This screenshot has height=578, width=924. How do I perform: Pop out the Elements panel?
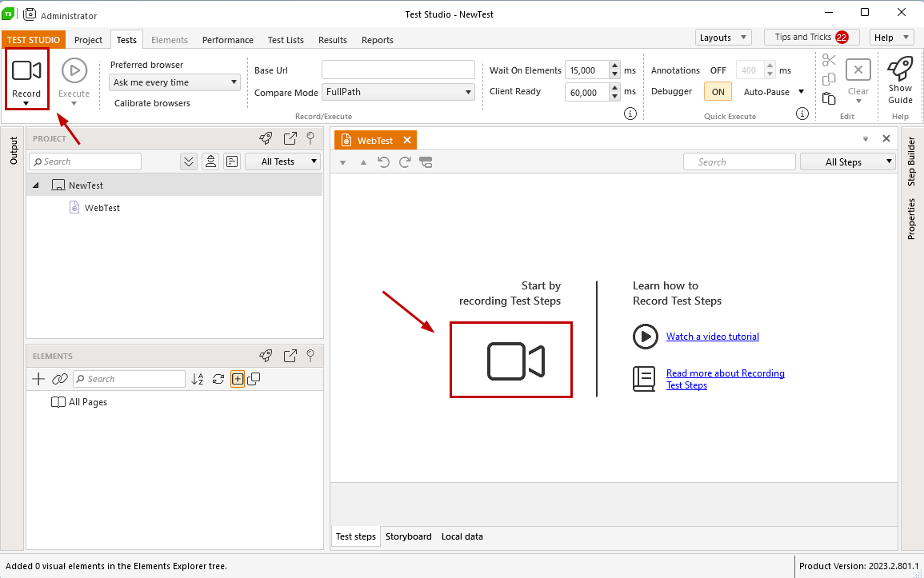click(x=290, y=356)
